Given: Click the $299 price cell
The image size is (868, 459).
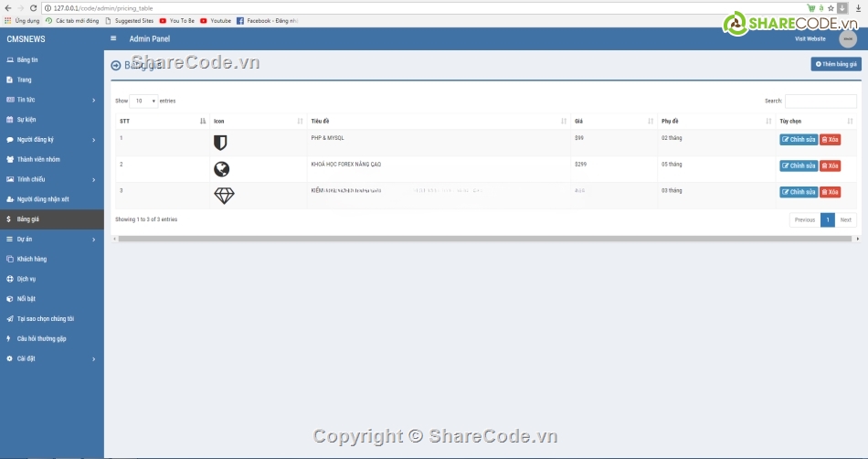Looking at the screenshot, I should 614,169.
